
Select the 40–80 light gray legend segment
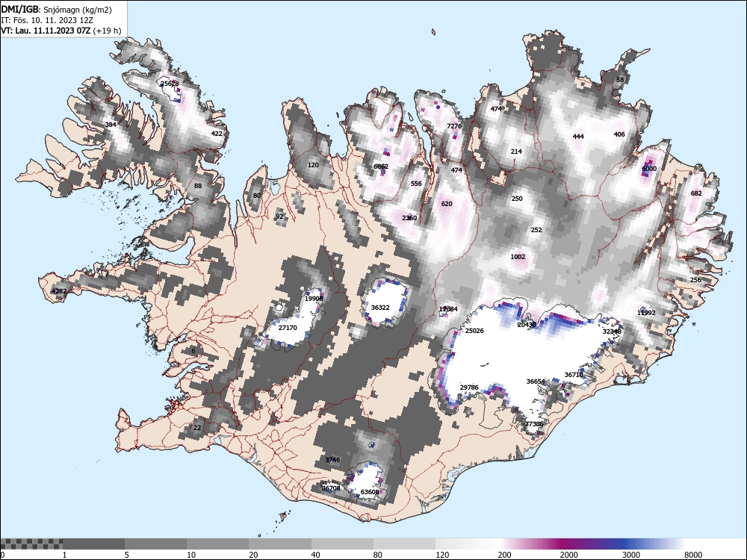point(343,544)
